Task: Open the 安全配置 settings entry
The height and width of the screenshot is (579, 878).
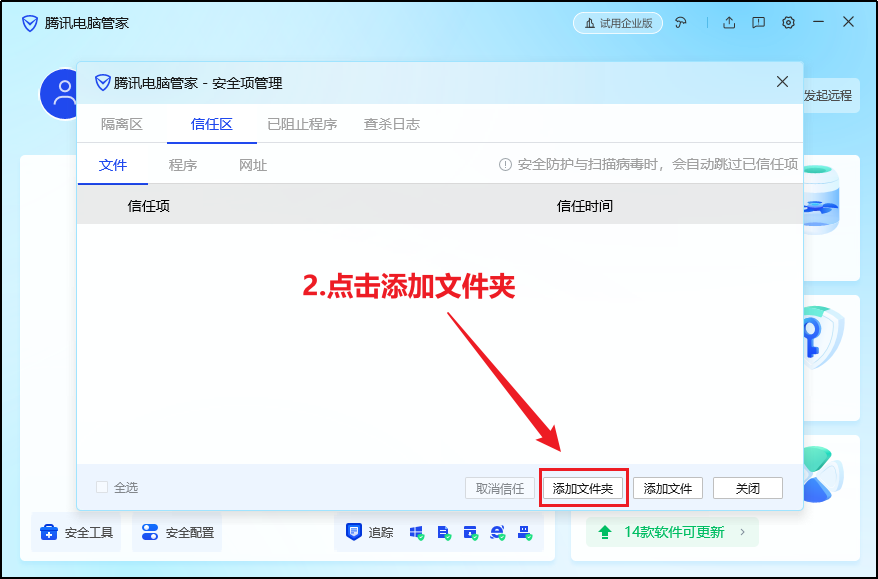Action: point(178,532)
